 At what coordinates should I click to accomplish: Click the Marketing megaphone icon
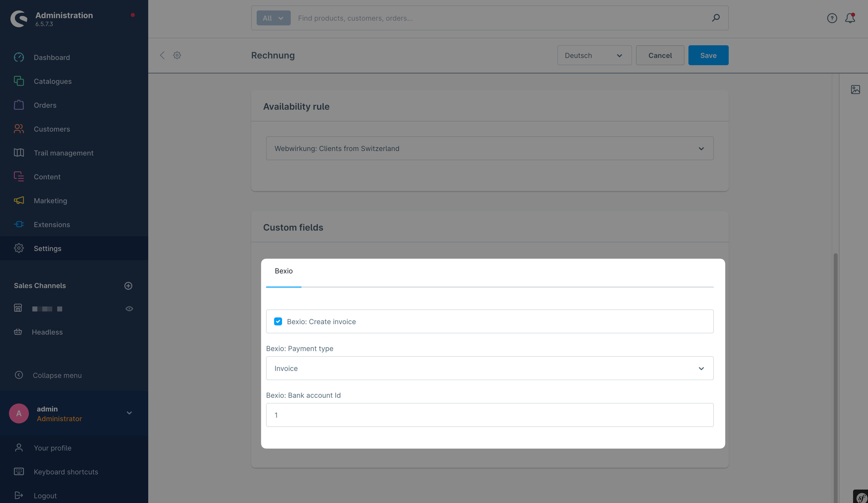[19, 201]
